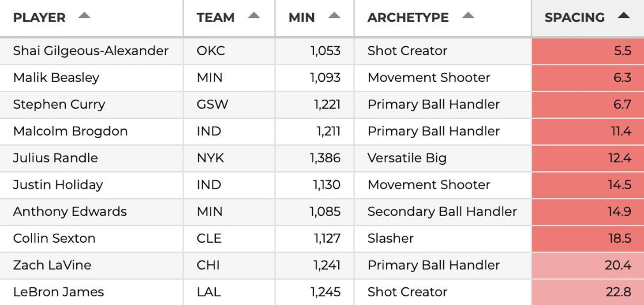
Task: Sort by the SPACING column header
Action: (574, 18)
